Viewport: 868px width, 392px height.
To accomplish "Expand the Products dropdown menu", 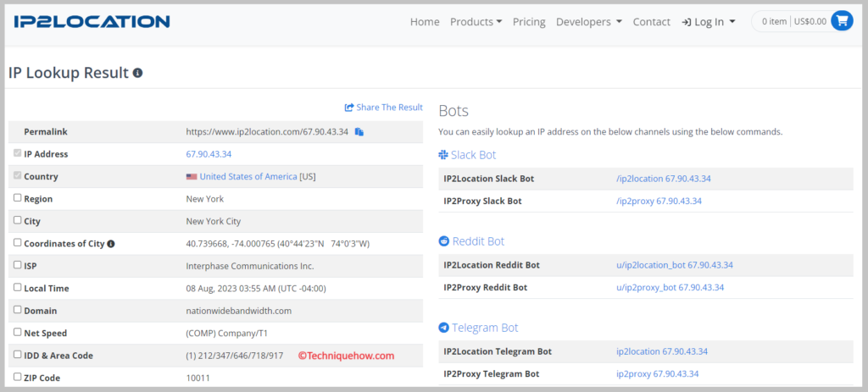I will [x=476, y=21].
